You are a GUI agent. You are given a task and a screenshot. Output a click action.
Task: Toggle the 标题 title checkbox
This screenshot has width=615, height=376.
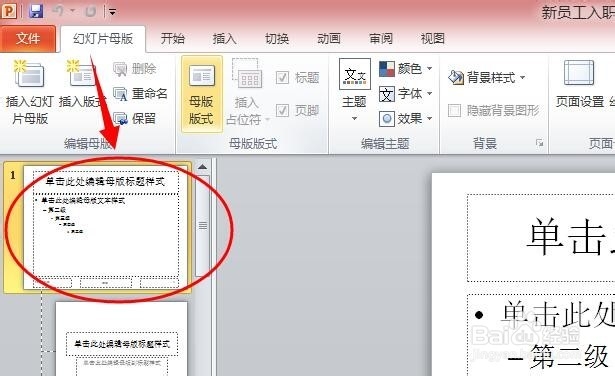282,78
